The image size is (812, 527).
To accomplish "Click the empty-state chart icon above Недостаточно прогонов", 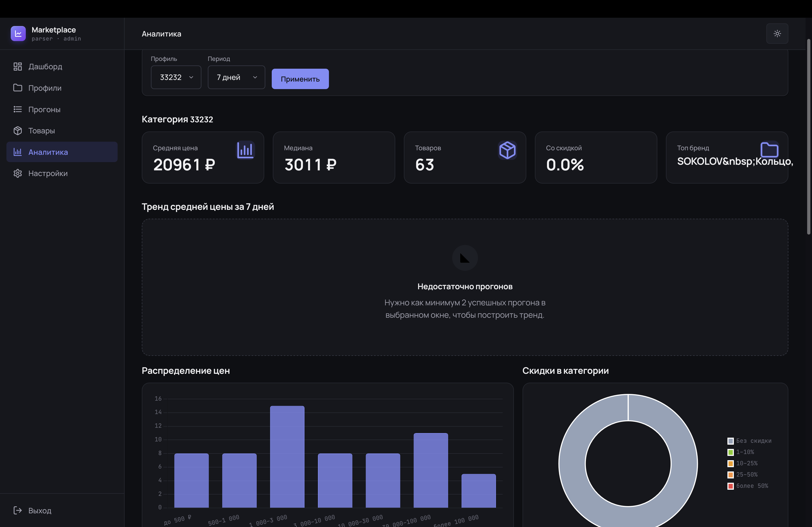I will [465, 258].
